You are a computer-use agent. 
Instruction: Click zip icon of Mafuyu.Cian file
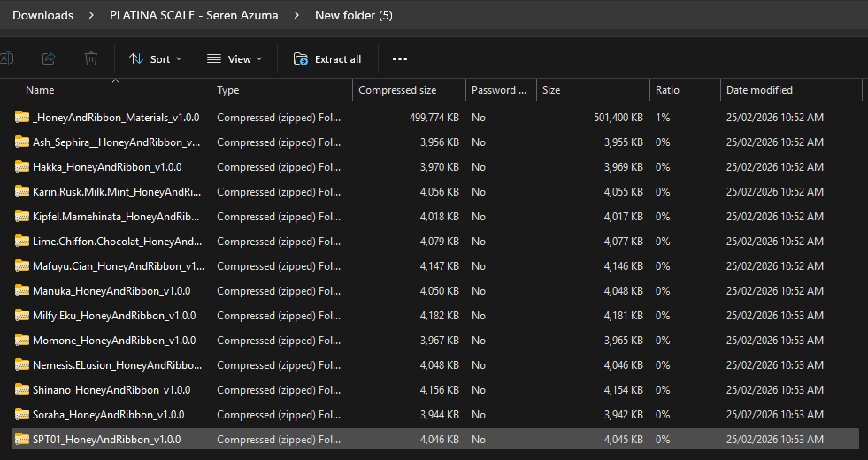coord(22,265)
